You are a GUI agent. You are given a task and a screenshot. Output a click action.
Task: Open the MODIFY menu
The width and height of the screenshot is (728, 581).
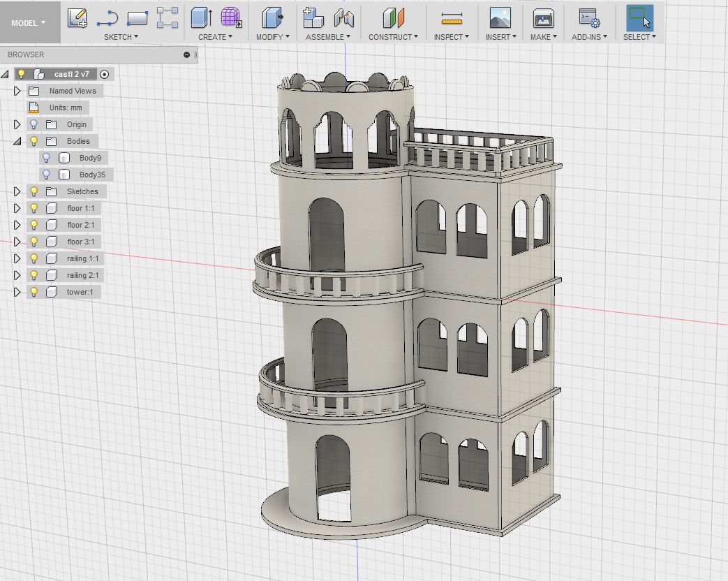(272, 37)
